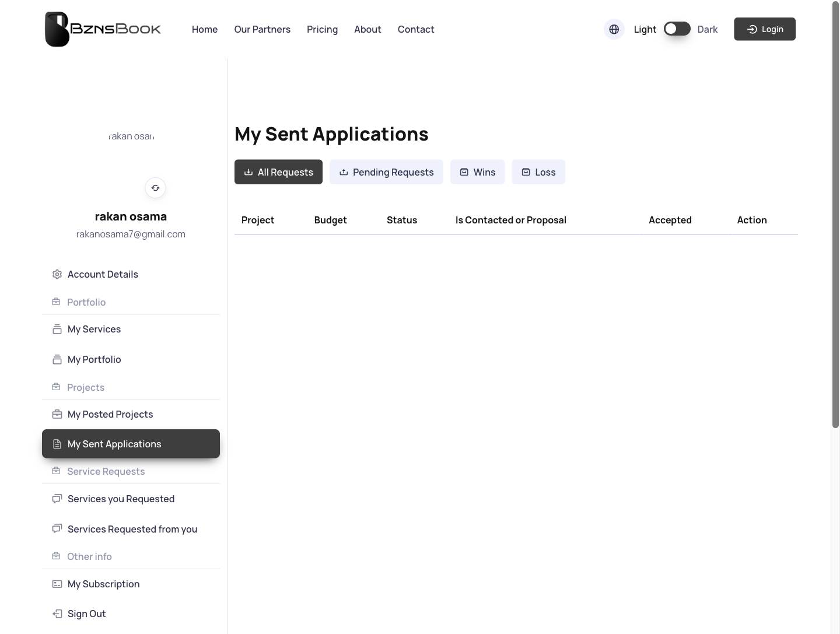Click the Accepted column header

(670, 220)
